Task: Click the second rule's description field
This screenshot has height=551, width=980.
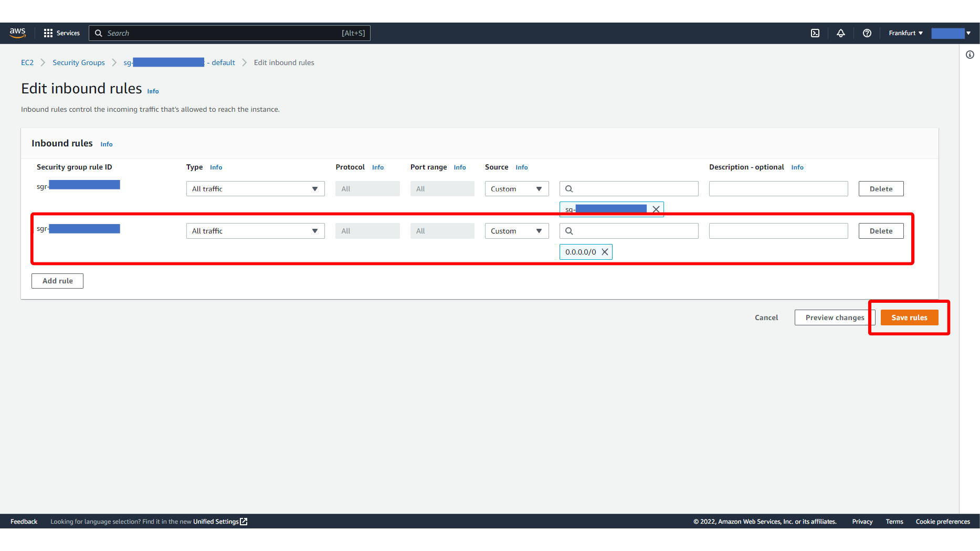Action: [x=778, y=231]
